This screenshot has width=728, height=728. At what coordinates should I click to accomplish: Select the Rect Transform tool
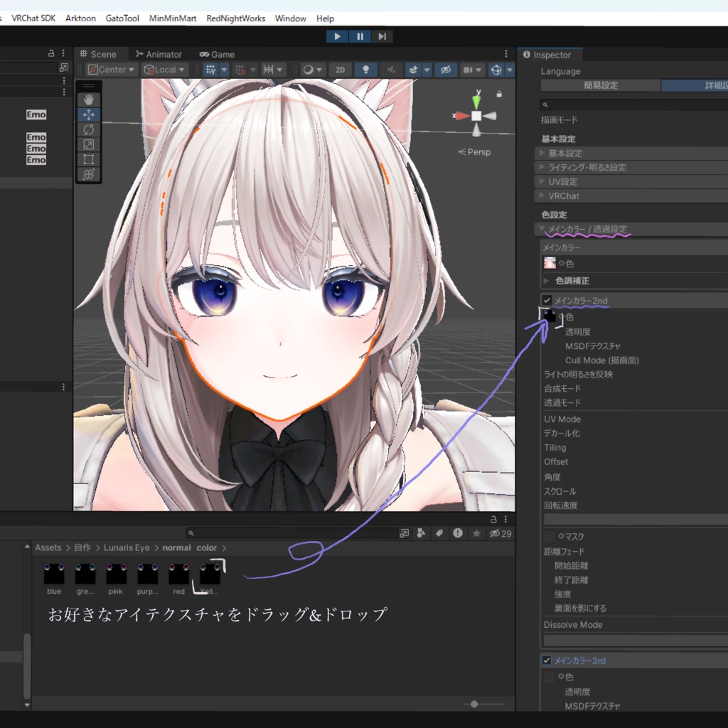[x=88, y=160]
